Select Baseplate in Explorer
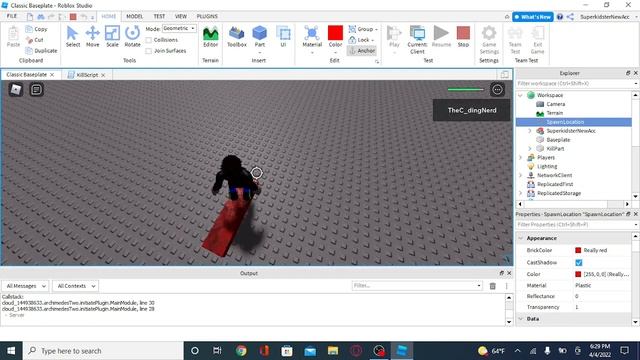The image size is (640, 360). [x=558, y=140]
